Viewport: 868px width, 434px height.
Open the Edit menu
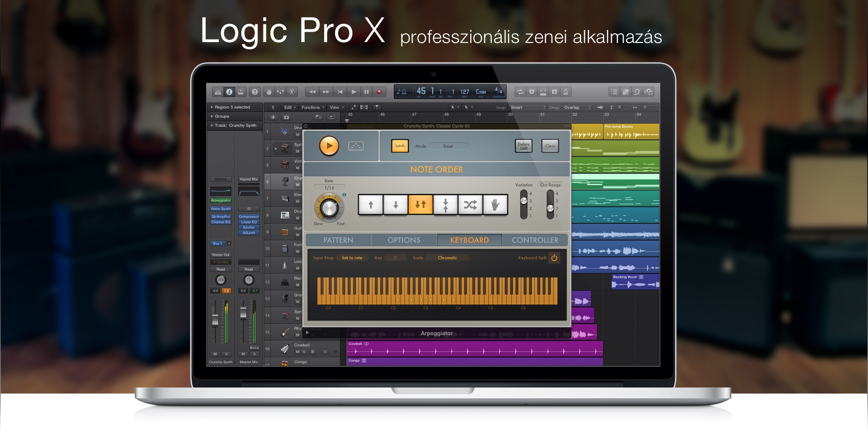(290, 107)
